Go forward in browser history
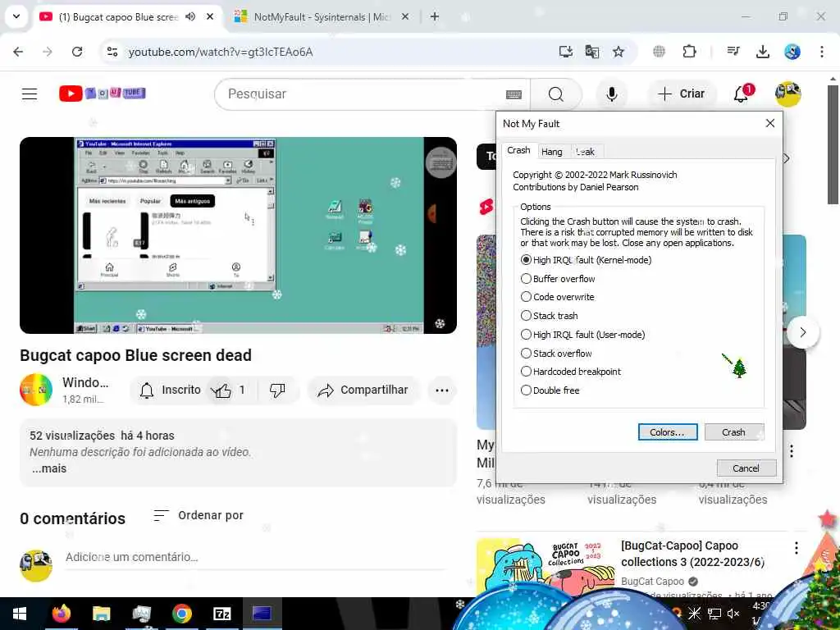840x630 pixels. [48, 52]
